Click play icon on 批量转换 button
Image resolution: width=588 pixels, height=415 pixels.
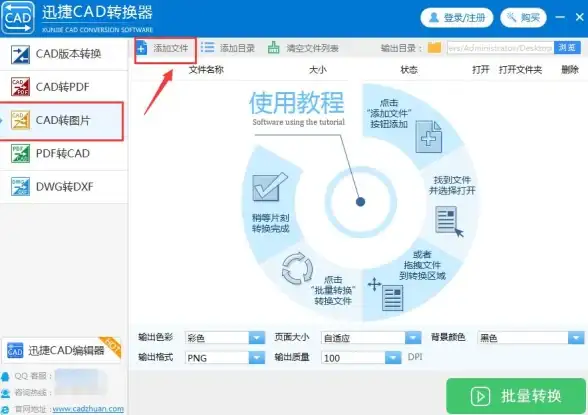(480, 396)
